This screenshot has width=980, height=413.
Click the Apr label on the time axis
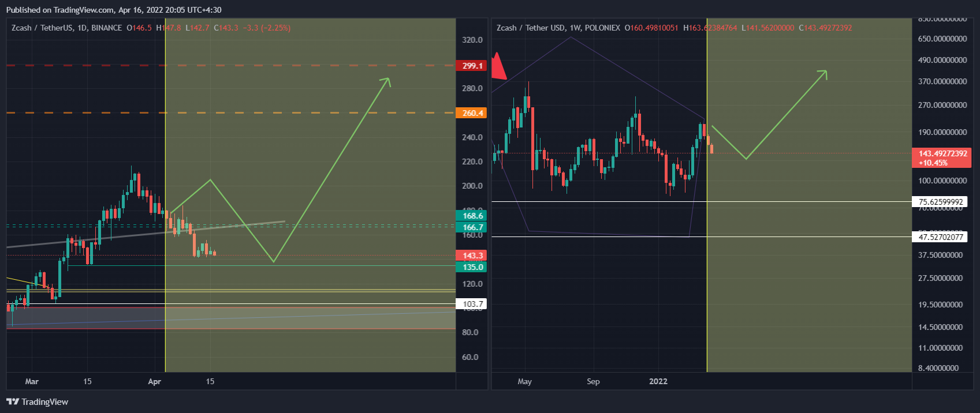pyautogui.click(x=154, y=381)
